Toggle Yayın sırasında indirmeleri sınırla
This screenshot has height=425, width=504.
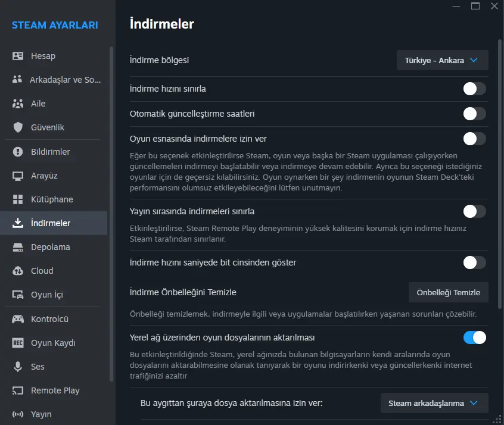coord(474,211)
